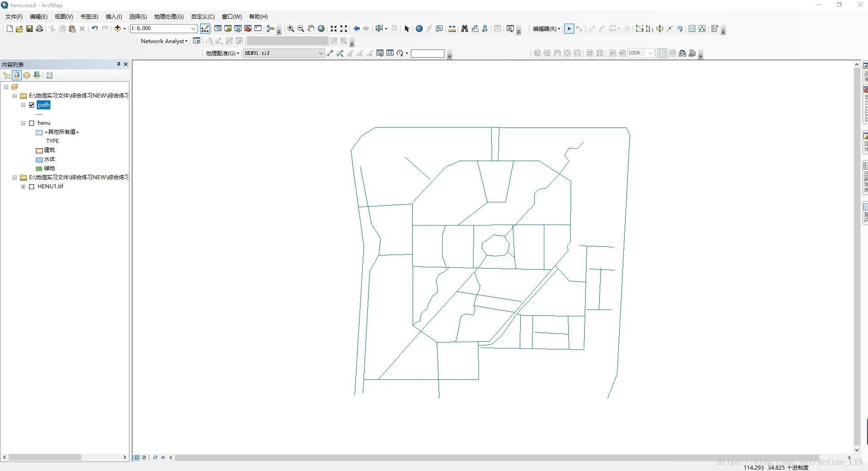Collapse the henu layer legend
This screenshot has height=471, width=868.
point(24,123)
